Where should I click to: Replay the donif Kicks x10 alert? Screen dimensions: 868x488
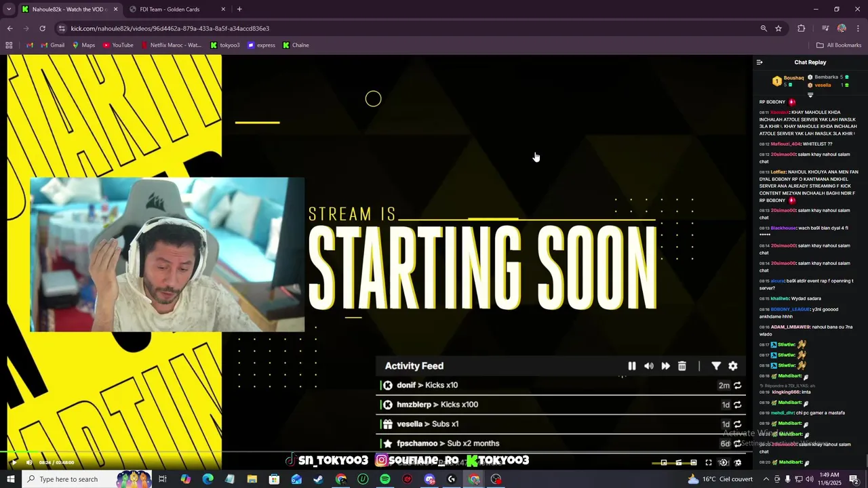pyautogui.click(x=737, y=386)
